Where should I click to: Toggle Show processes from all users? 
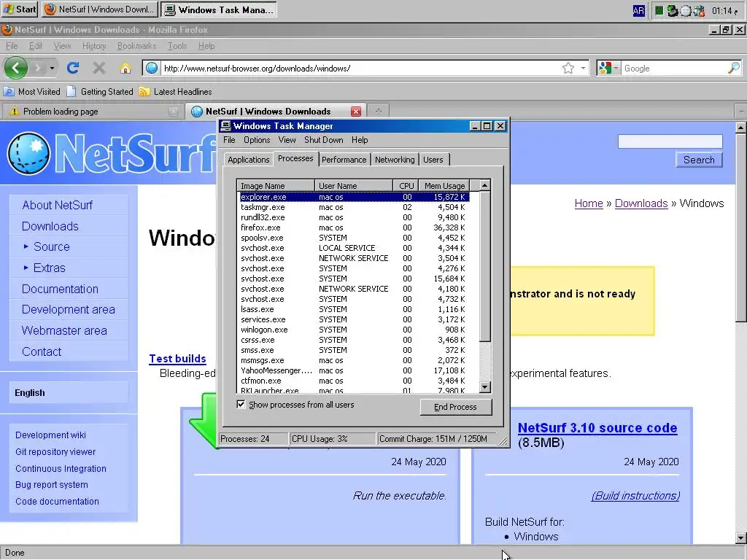point(241,404)
